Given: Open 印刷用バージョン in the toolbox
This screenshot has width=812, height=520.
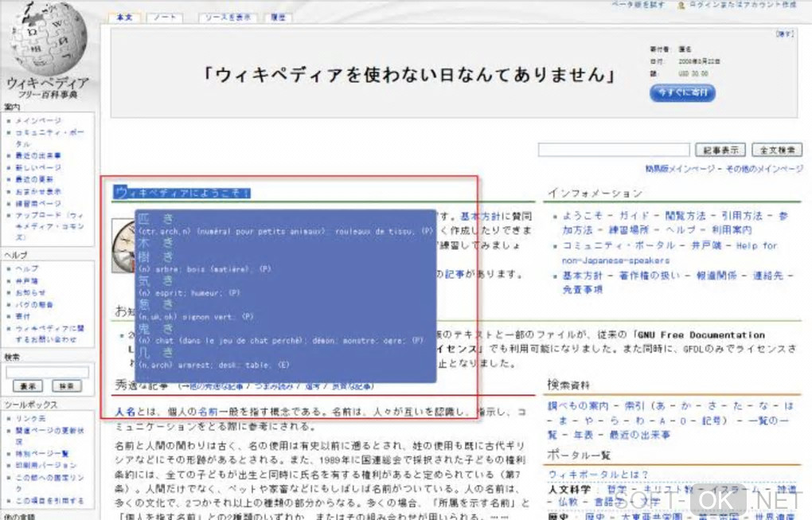Looking at the screenshot, I should [45, 465].
